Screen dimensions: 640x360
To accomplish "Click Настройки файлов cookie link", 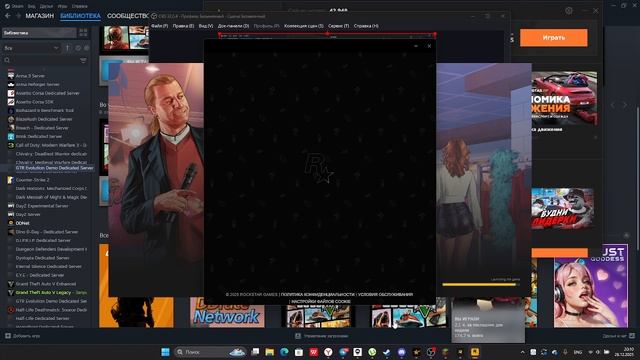I will (321, 301).
